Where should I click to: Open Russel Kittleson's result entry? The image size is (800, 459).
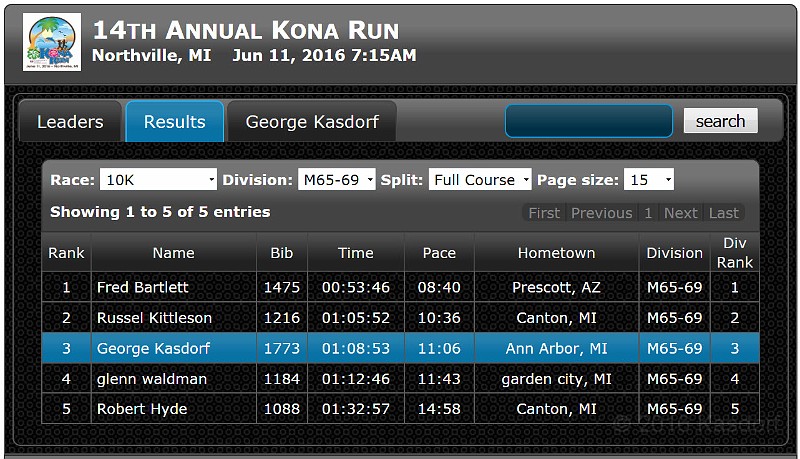(154, 318)
